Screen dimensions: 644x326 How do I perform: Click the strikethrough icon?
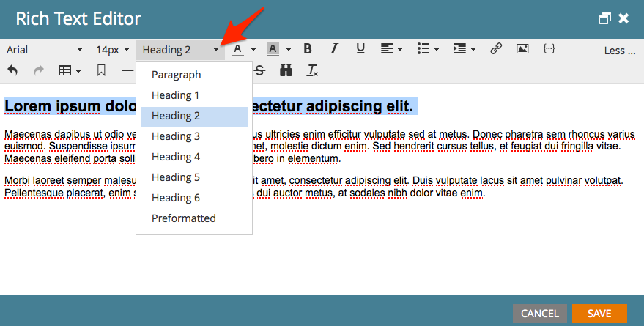[x=259, y=70]
